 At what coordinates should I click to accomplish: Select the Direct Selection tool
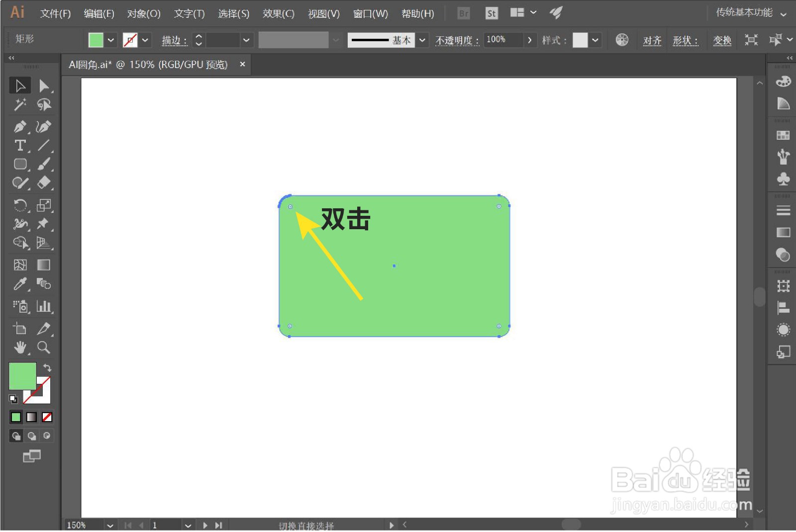pos(44,86)
